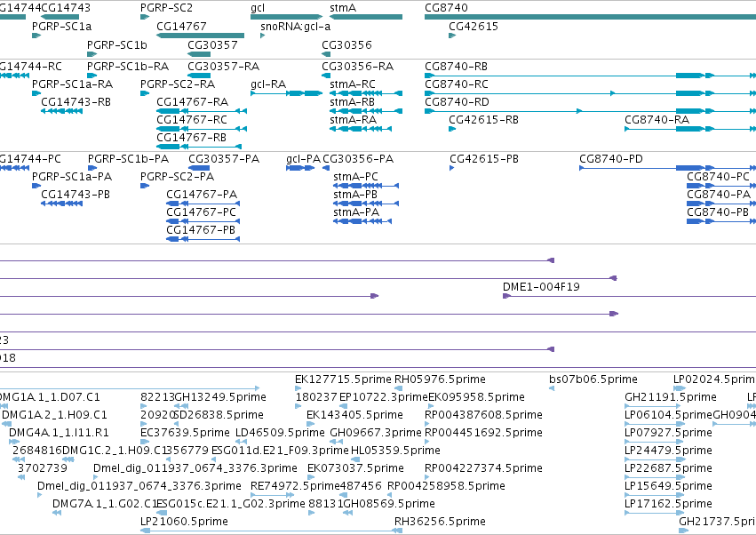Select protein CG30357-PA

tap(199, 168)
